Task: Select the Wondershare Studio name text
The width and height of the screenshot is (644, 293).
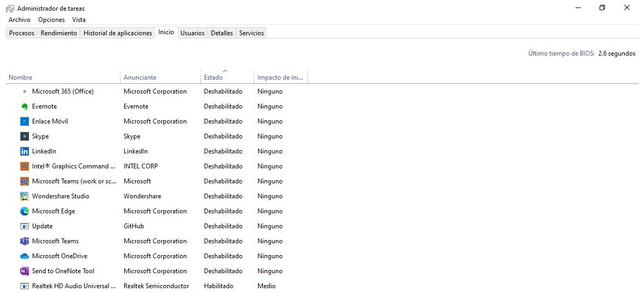Action: pos(60,196)
